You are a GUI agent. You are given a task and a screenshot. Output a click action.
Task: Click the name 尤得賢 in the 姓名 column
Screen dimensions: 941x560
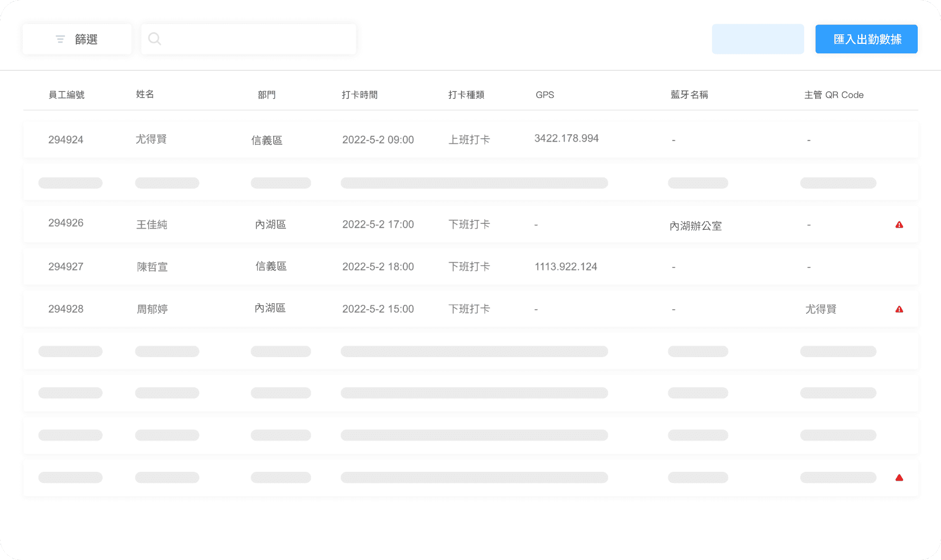[x=151, y=139]
